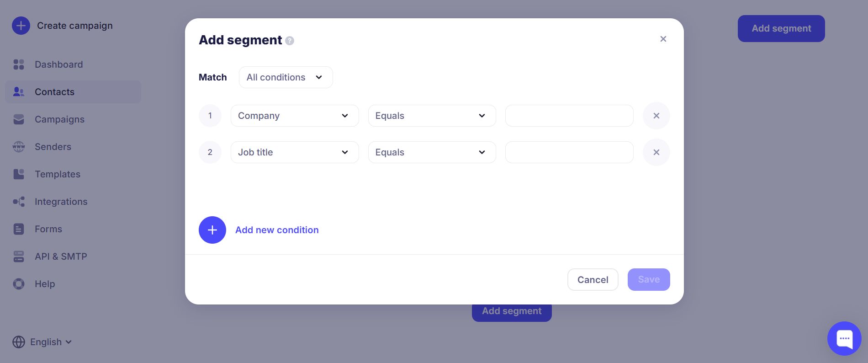Delete the Job title condition row

coord(656,152)
